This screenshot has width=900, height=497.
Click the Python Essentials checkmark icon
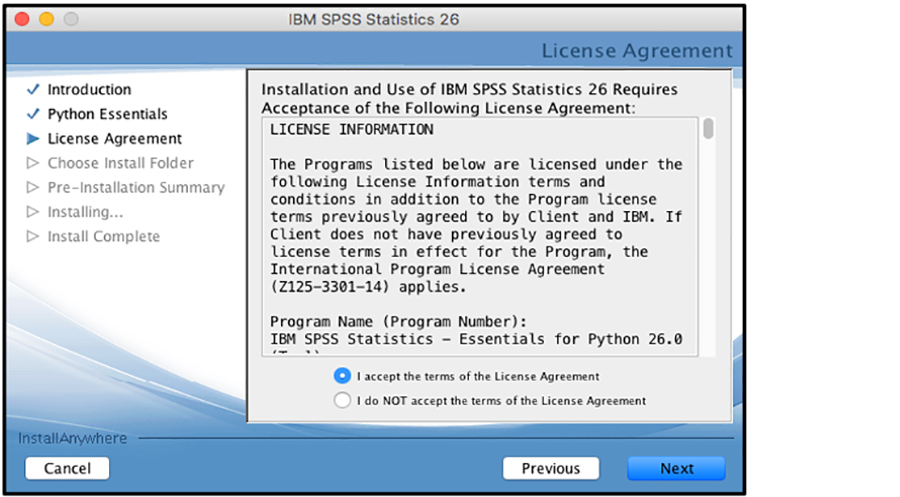[33, 114]
